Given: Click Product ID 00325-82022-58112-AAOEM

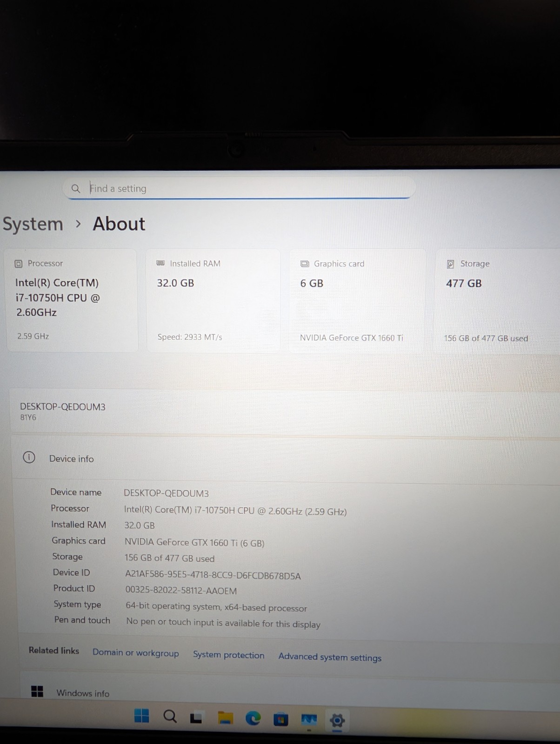Looking at the screenshot, I should click(181, 591).
